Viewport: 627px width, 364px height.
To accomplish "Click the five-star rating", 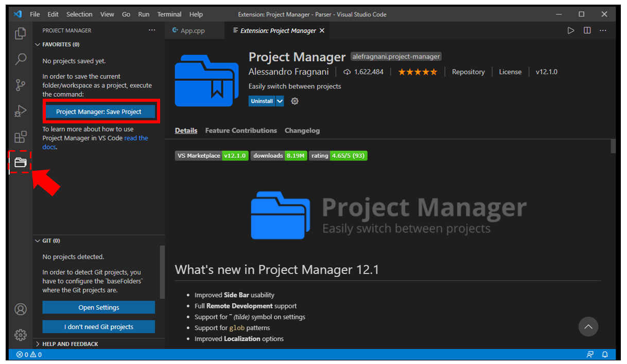I will coord(417,72).
